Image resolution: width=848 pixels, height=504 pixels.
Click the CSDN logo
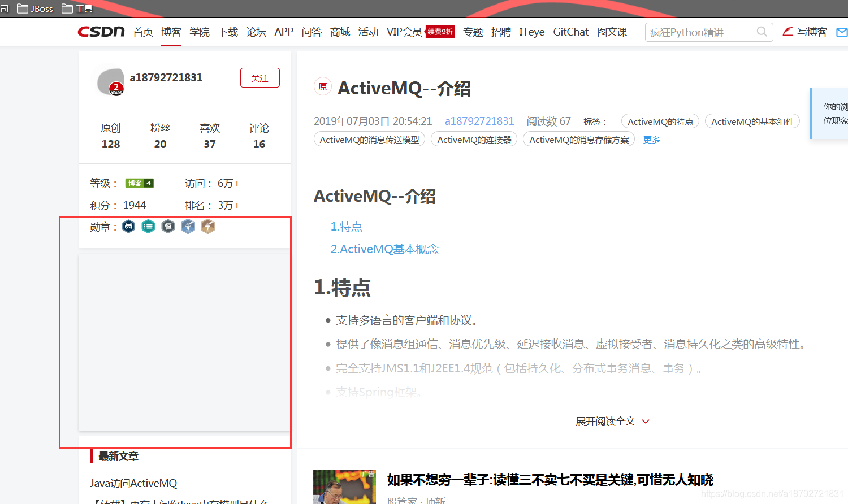coord(101,32)
